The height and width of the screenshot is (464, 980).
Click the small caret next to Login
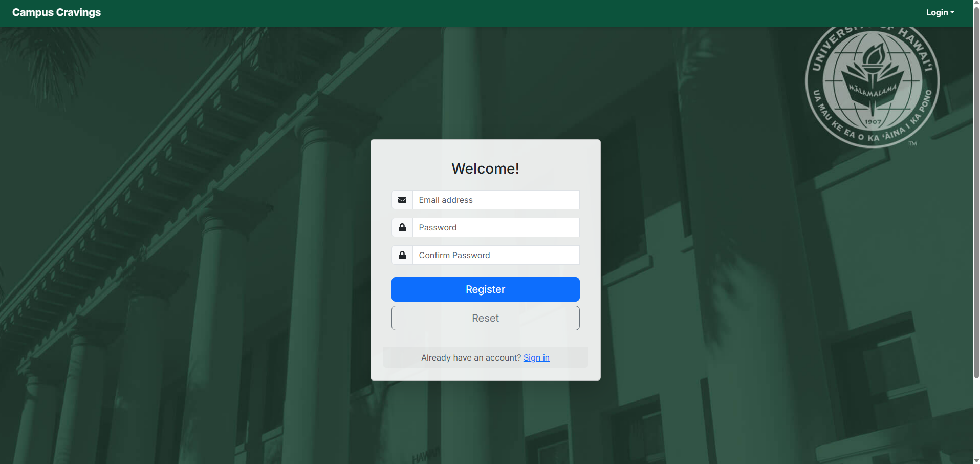(952, 13)
